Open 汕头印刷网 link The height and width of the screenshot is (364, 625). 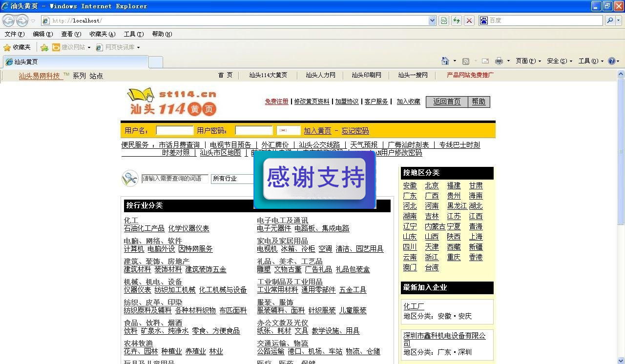point(367,75)
